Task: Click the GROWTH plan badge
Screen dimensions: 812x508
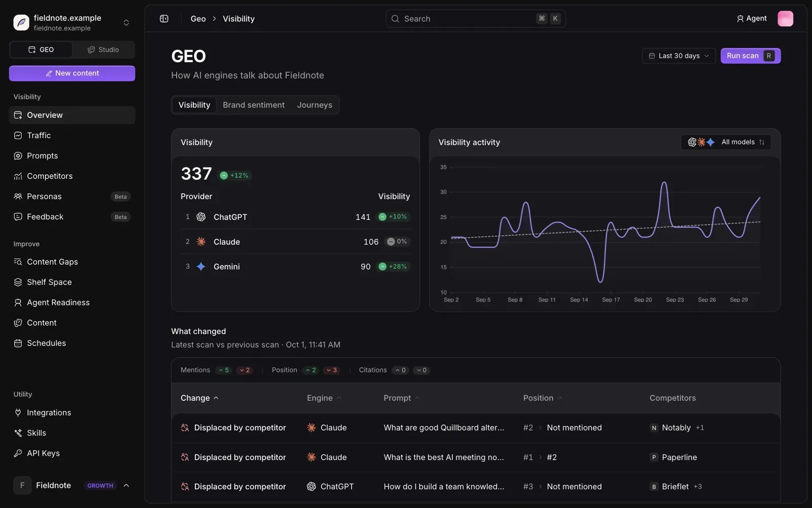Action: [100, 486]
